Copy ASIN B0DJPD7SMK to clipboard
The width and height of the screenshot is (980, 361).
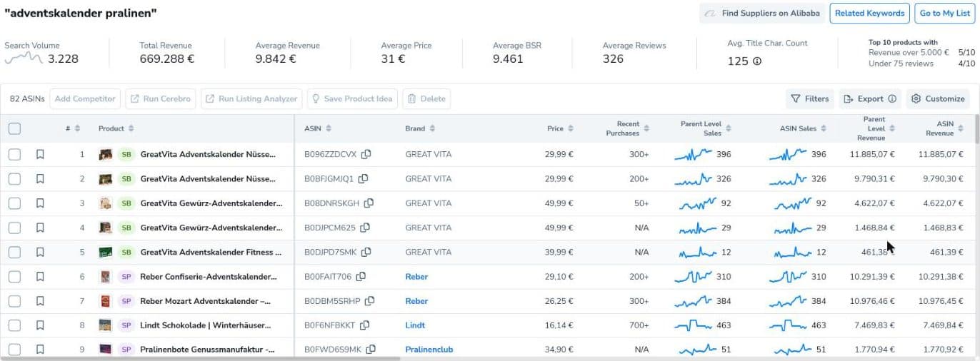pos(366,252)
